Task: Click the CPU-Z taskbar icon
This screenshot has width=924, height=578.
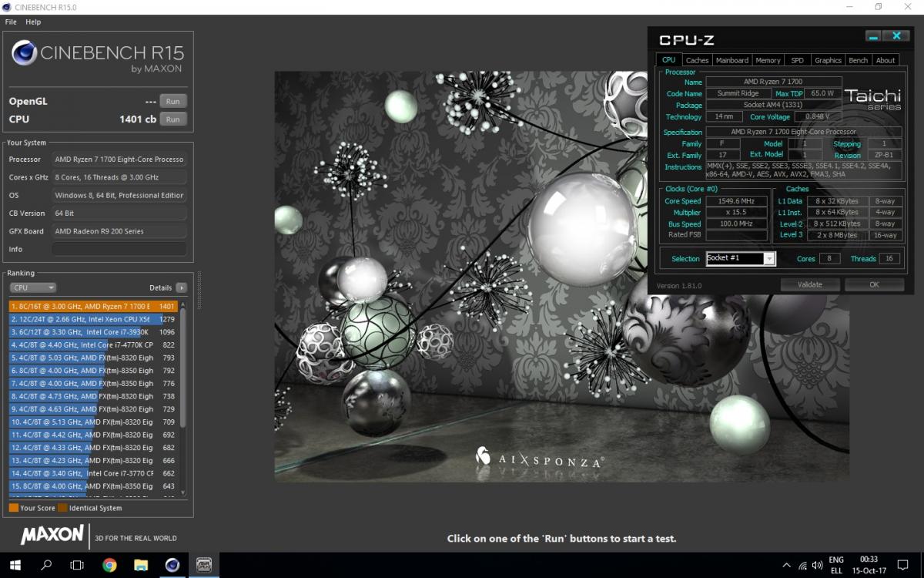Action: [x=204, y=565]
